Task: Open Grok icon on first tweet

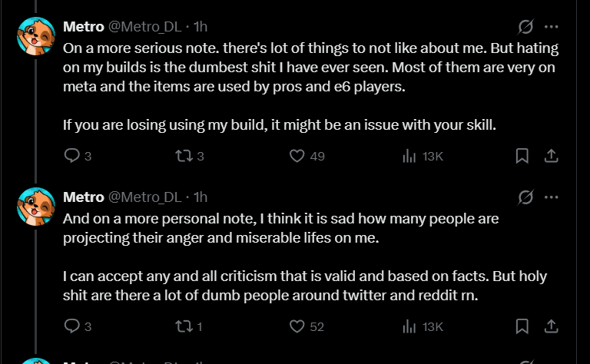Action: pyautogui.click(x=525, y=27)
